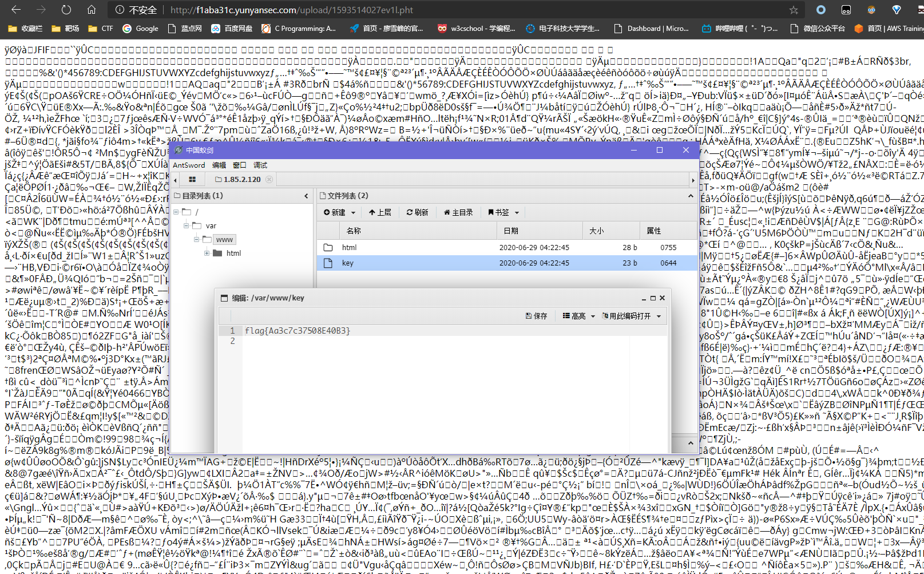Click the file icon of key row
The image size is (924, 574).
pos(328,263)
